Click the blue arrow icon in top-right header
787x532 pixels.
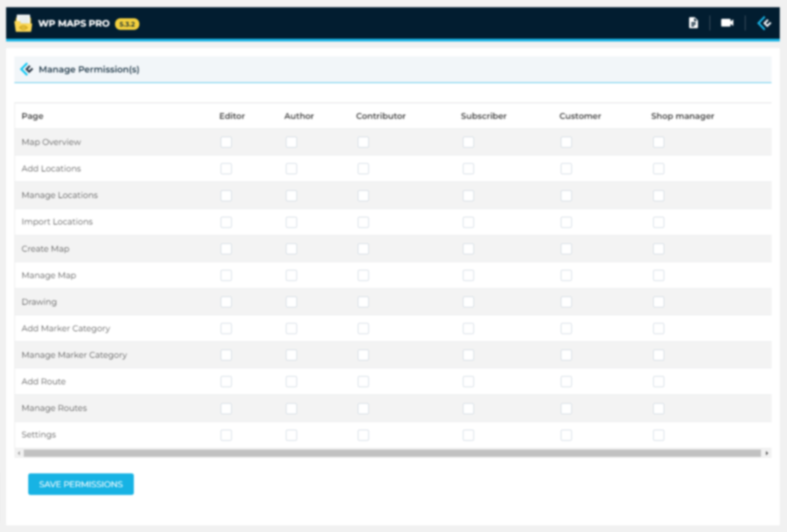point(764,23)
